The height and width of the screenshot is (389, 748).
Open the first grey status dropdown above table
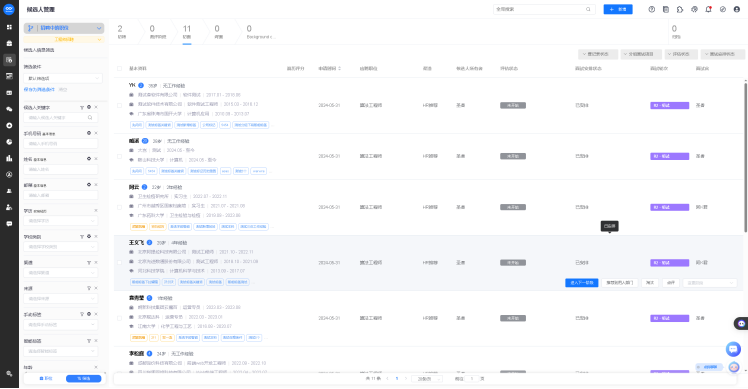coord(598,54)
